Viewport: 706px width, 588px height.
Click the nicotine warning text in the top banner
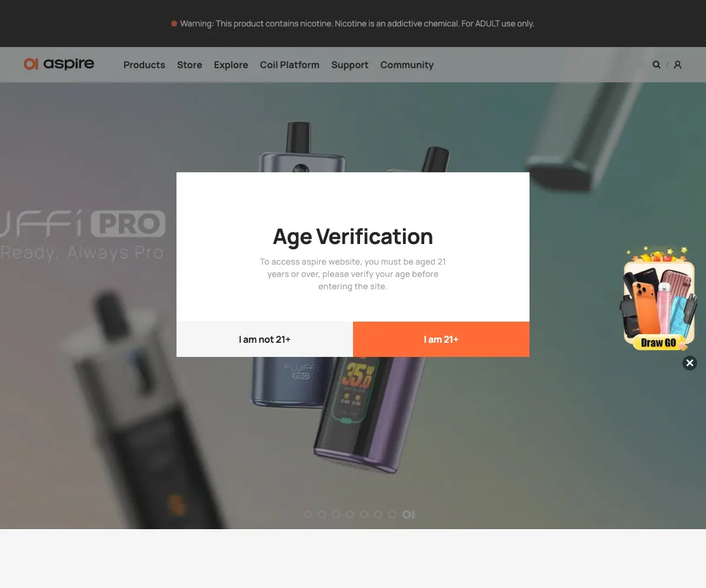click(x=357, y=24)
